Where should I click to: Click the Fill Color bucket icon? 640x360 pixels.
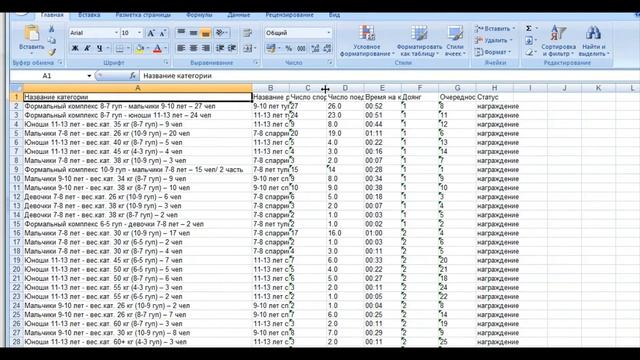(x=140, y=49)
